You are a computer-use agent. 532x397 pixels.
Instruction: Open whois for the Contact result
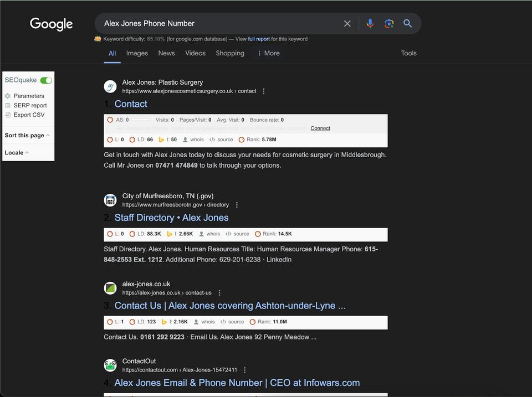pyautogui.click(x=193, y=140)
